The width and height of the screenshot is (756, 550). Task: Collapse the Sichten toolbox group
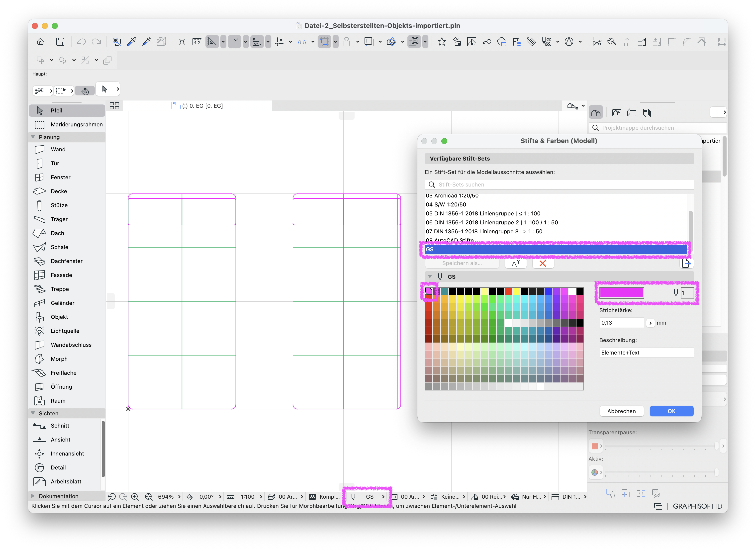click(x=33, y=413)
